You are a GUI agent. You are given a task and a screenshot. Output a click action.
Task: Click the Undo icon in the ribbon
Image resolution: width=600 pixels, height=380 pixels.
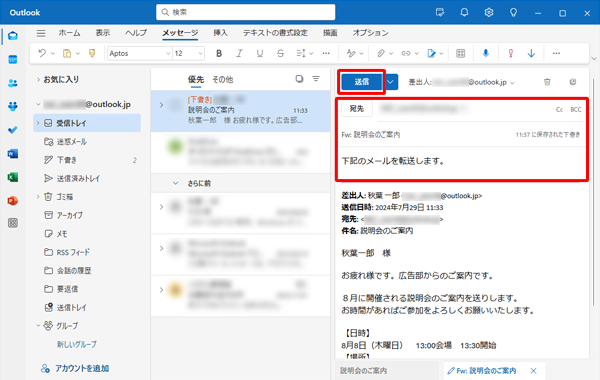(42, 53)
